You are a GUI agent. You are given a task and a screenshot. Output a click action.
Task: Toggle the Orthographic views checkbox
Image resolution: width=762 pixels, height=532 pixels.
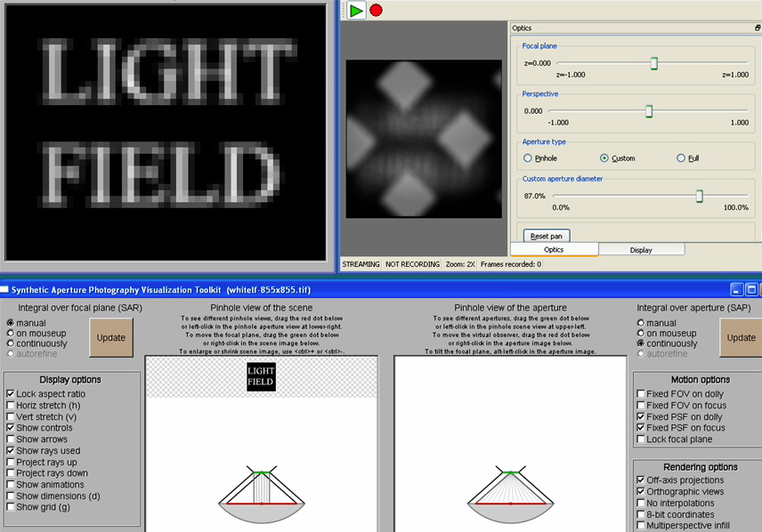(x=640, y=492)
